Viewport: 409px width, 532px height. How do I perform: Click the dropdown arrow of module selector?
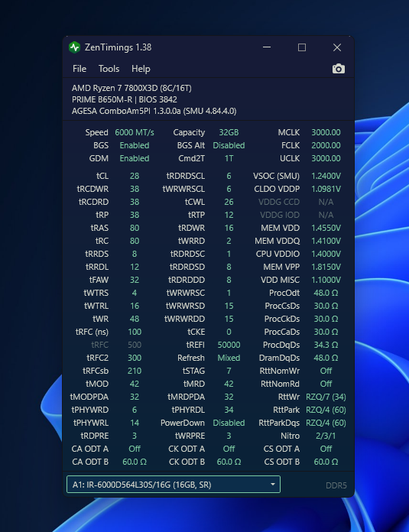pos(273,485)
